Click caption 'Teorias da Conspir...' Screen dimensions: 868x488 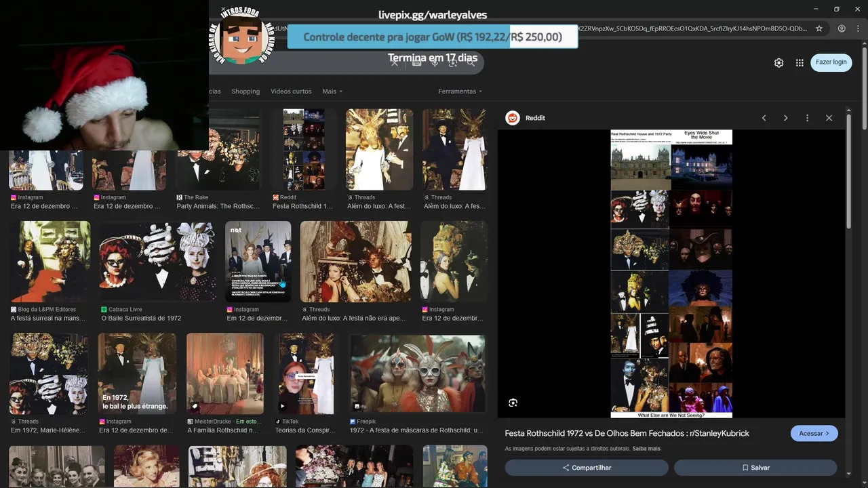click(304, 430)
